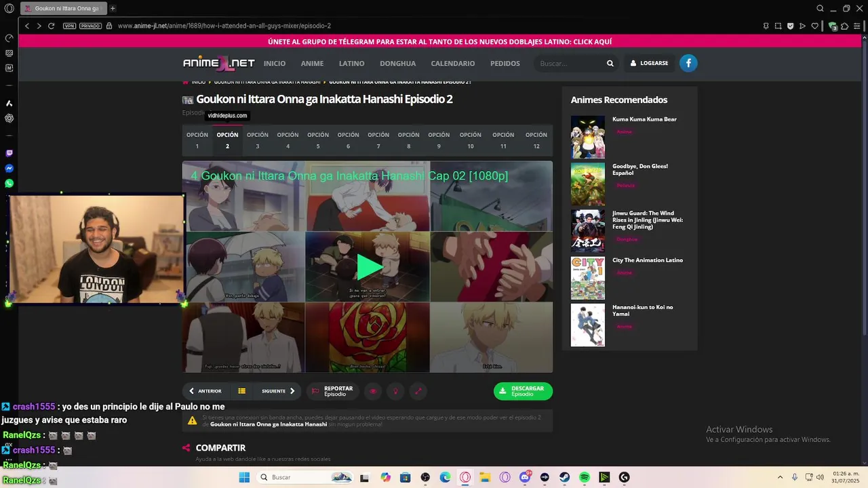This screenshot has height=488, width=868.
Task: Click the padlock site security icon
Action: pyautogui.click(x=109, y=26)
